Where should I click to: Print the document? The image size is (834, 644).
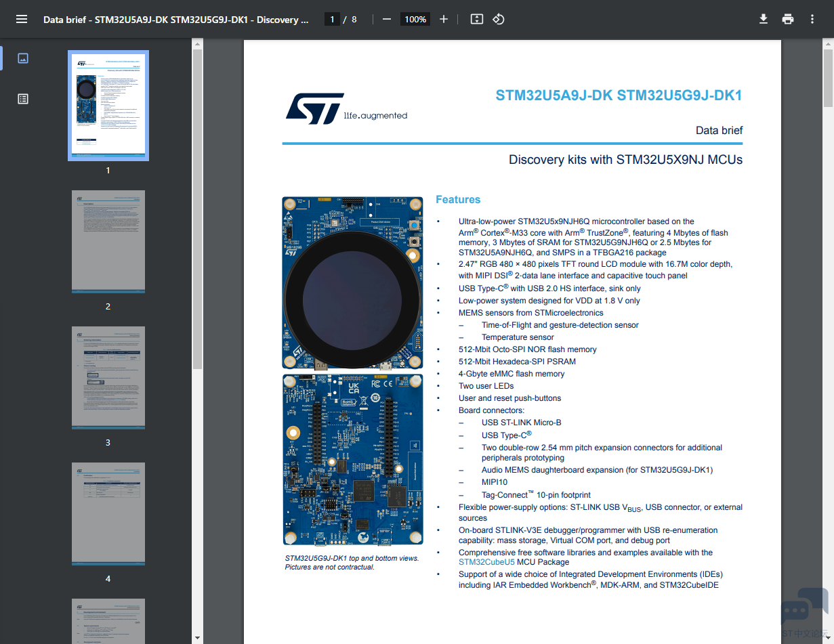click(x=788, y=19)
